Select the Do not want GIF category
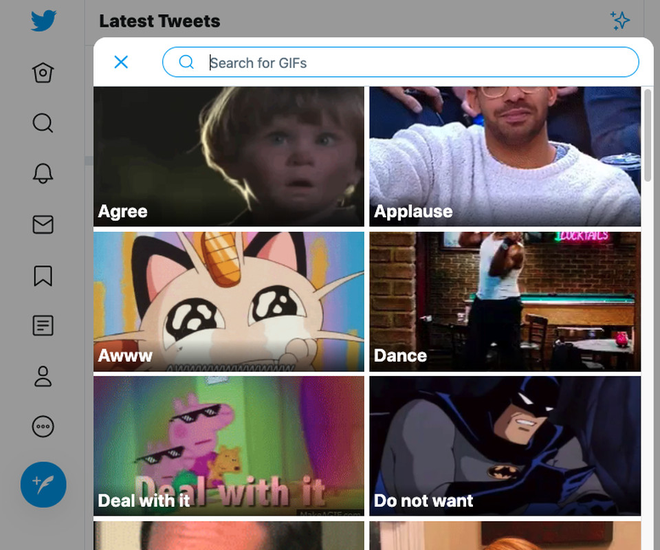This screenshot has width=660, height=550. [x=504, y=445]
